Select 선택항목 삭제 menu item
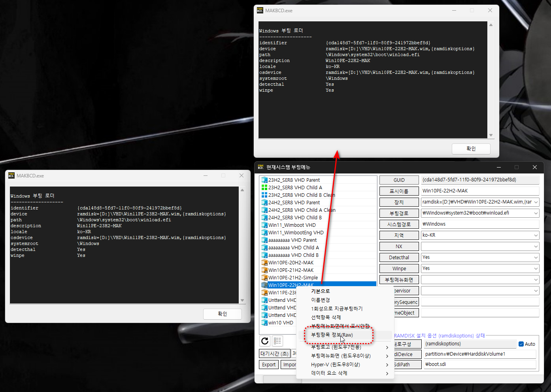The image size is (551, 392). [345, 317]
